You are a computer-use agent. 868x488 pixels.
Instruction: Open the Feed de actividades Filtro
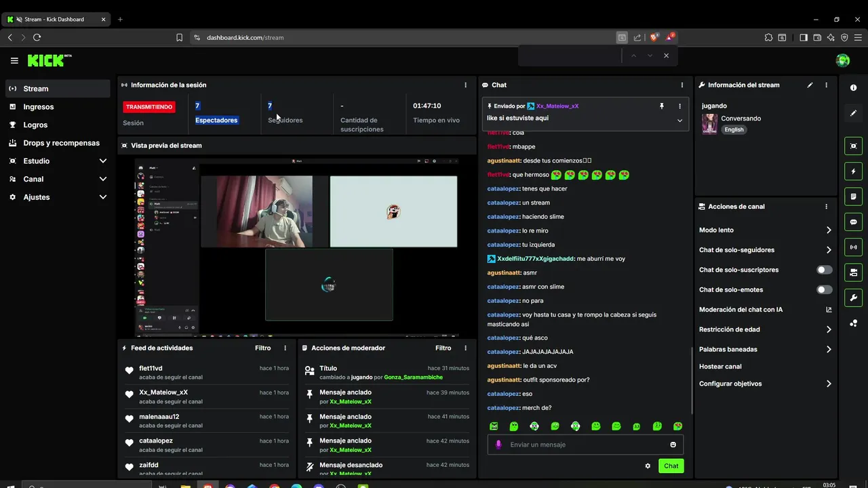tap(262, 348)
